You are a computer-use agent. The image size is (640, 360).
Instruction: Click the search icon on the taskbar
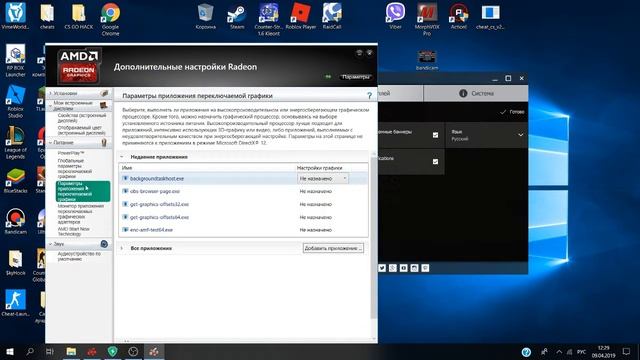30,351
